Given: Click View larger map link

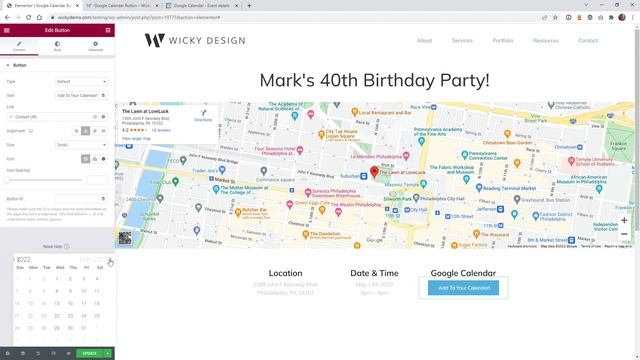Looking at the screenshot, I should pos(136,139).
